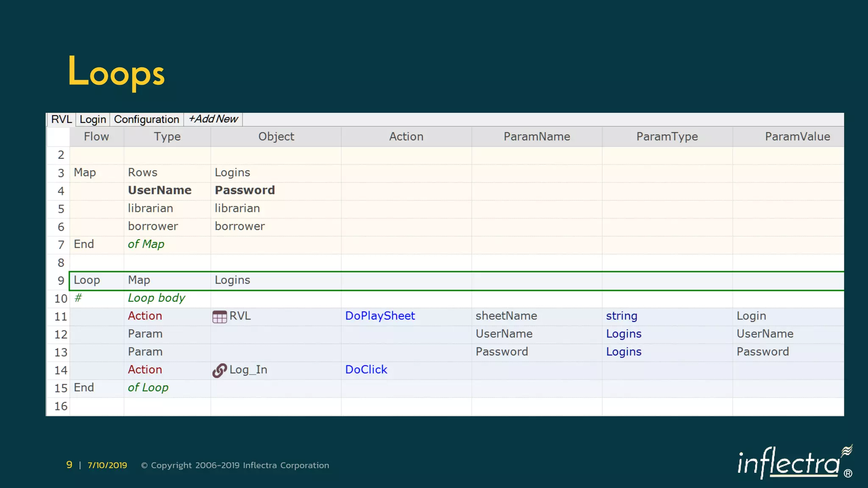The width and height of the screenshot is (868, 488).
Task: Click the DoPlaySheet action cell
Action: [x=380, y=316]
